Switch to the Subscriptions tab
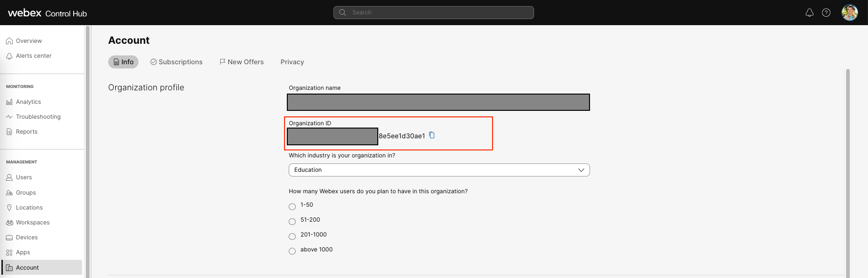Viewport: 868px width, 278px height. click(x=176, y=62)
